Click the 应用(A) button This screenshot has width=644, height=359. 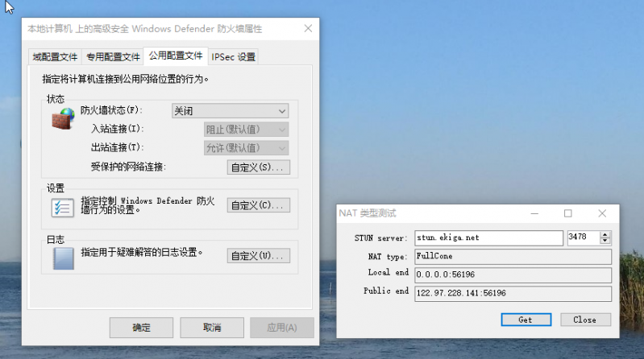(282, 328)
